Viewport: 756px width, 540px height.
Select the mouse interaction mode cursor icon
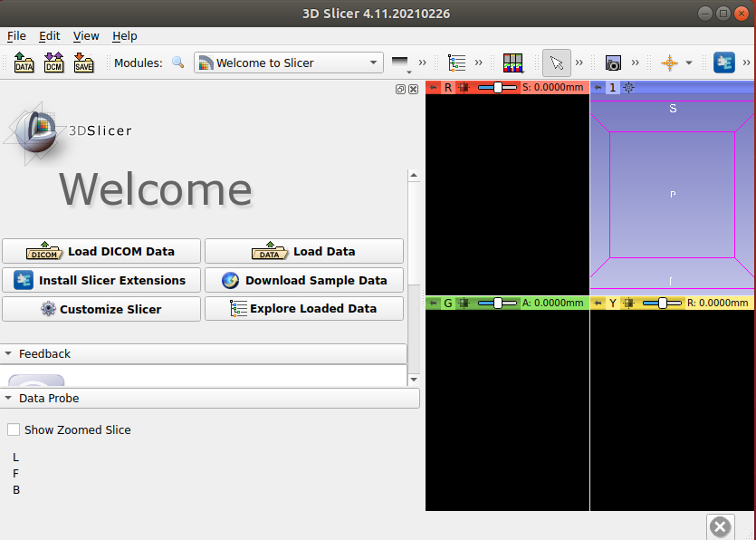pyautogui.click(x=556, y=63)
